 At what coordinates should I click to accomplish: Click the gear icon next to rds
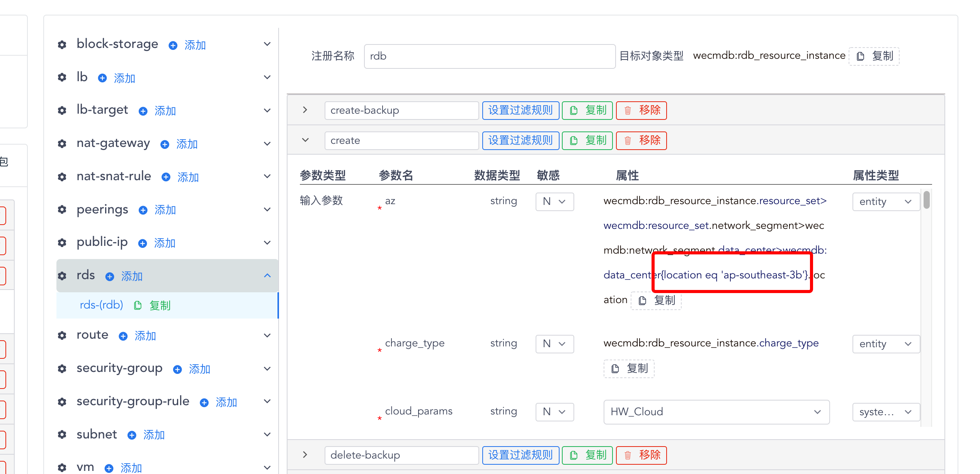pos(62,275)
